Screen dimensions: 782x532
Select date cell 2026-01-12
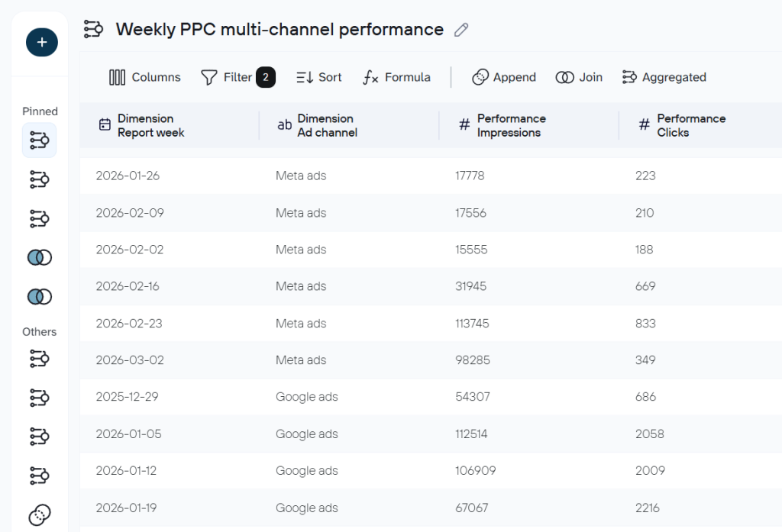tap(126, 471)
